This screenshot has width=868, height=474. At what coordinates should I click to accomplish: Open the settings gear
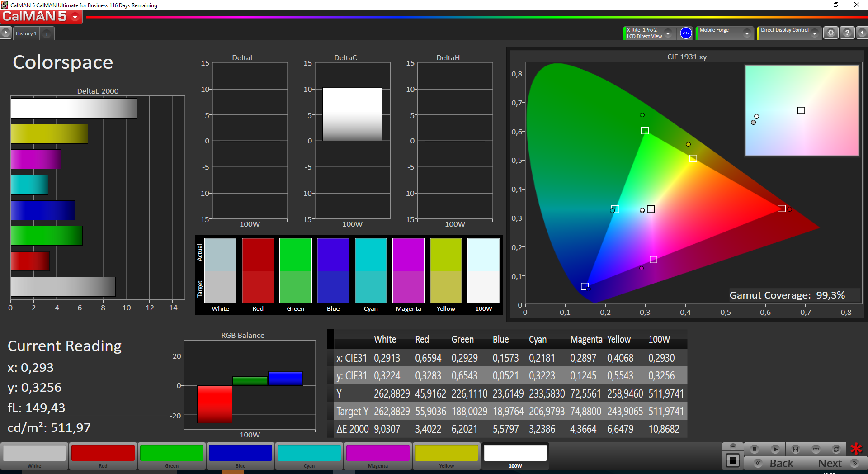(830, 33)
